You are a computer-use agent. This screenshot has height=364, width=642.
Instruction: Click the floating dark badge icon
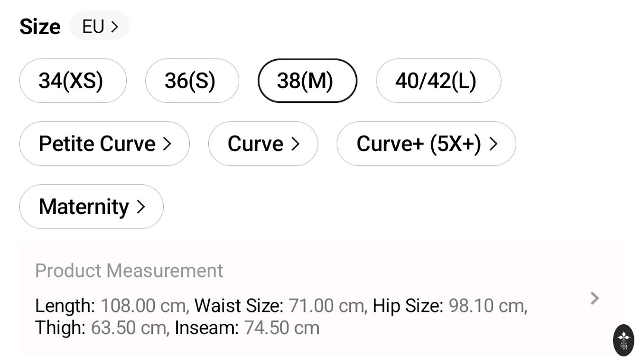click(623, 340)
